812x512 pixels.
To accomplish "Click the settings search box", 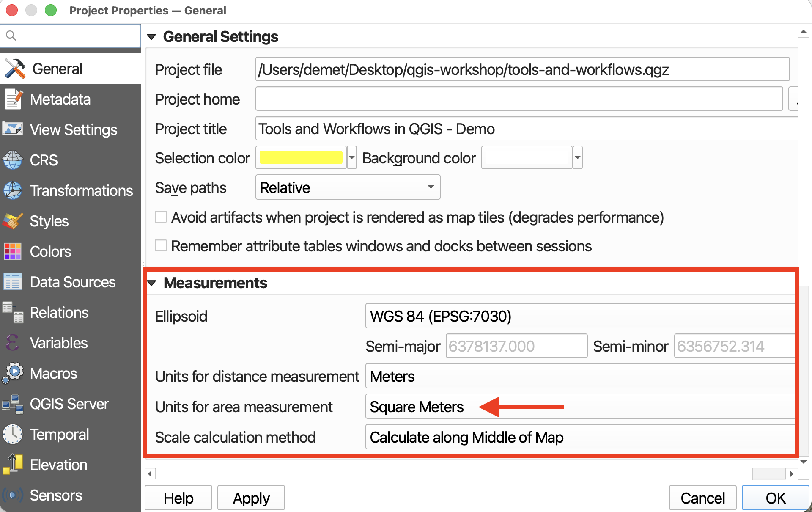I will pyautogui.click(x=70, y=36).
